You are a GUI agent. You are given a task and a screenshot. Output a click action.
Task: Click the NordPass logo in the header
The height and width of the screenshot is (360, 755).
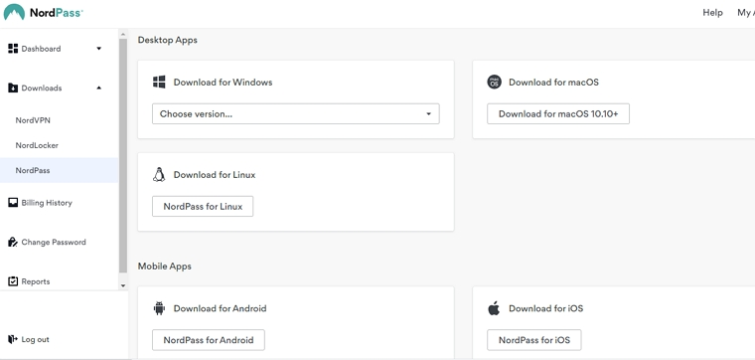click(43, 13)
